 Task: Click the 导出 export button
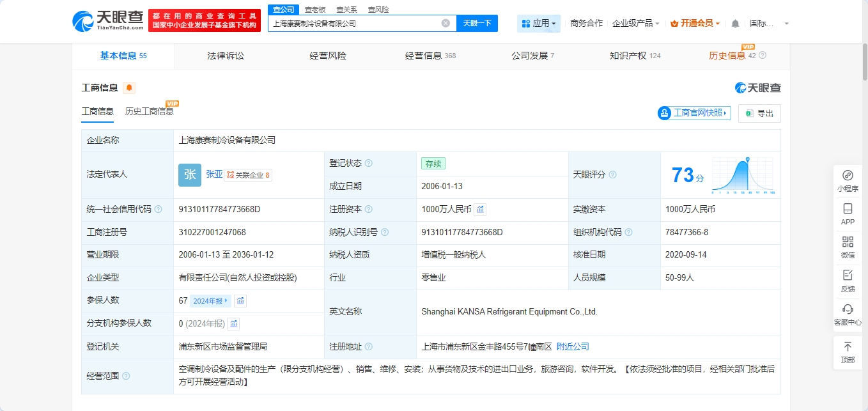point(759,113)
